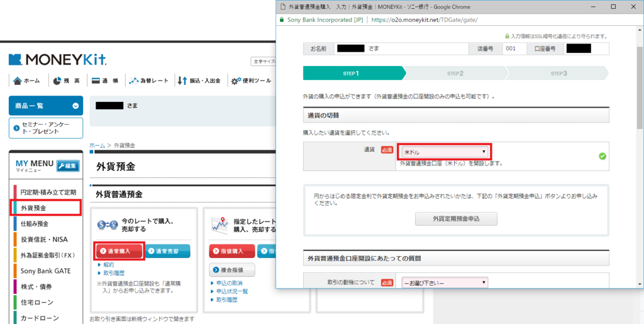
Task: Click the currency exchange icon beside 今のレートで購入
Action: (x=108, y=225)
